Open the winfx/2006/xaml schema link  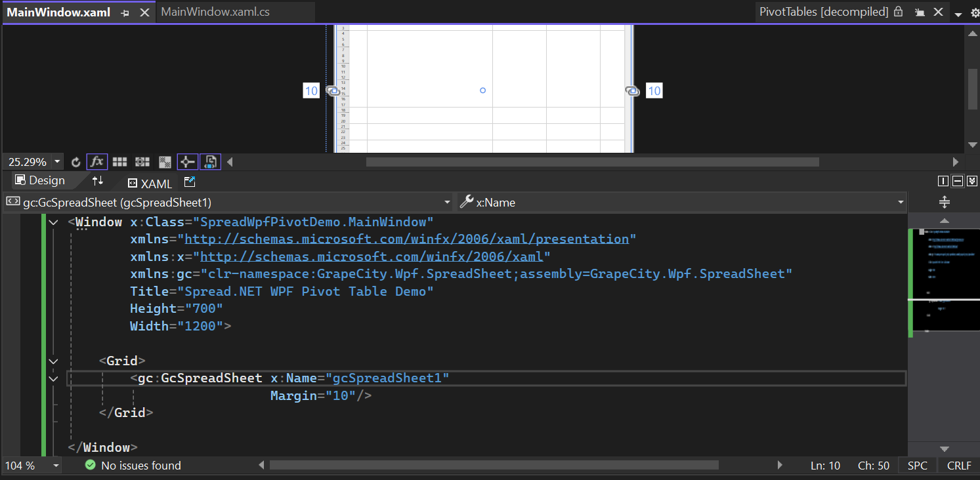coord(372,256)
